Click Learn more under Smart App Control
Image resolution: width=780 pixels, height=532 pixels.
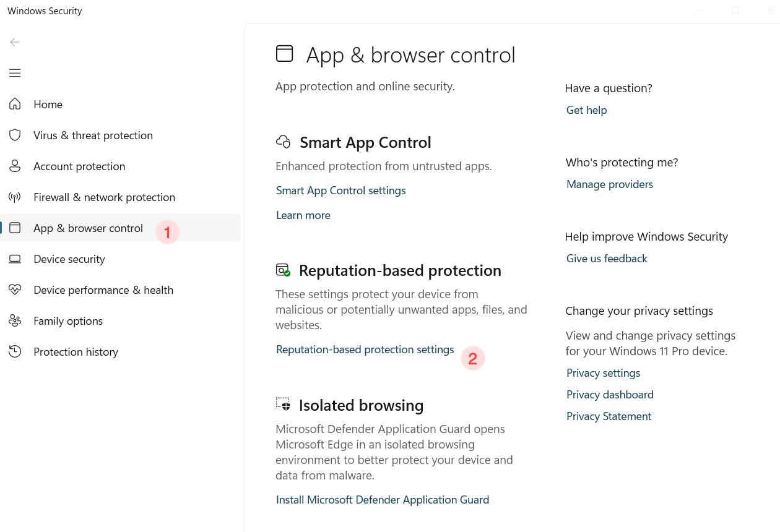303,215
